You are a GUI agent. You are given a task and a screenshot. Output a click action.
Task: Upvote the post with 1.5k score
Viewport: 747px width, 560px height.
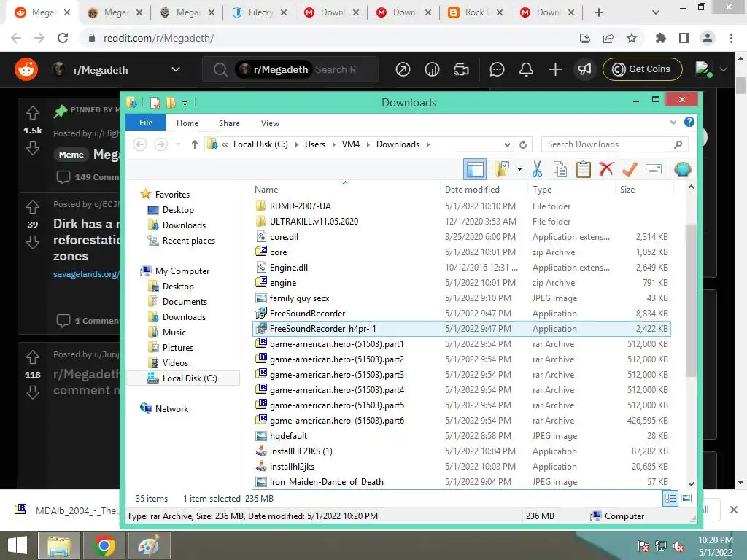pyautogui.click(x=32, y=113)
